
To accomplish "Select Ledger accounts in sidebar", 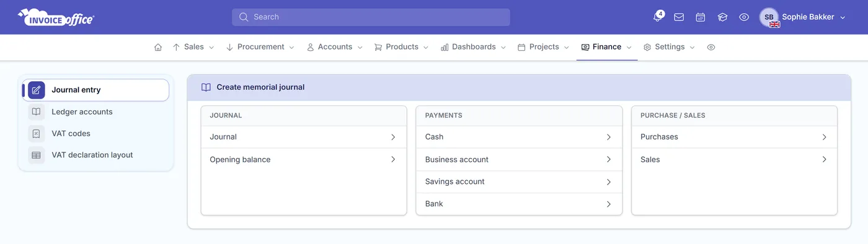I will point(95,112).
